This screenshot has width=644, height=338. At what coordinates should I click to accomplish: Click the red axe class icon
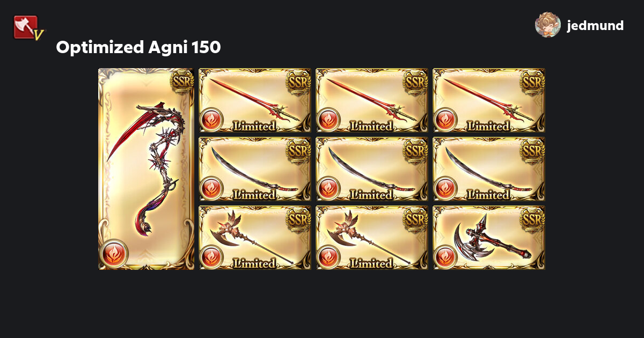pos(28,27)
